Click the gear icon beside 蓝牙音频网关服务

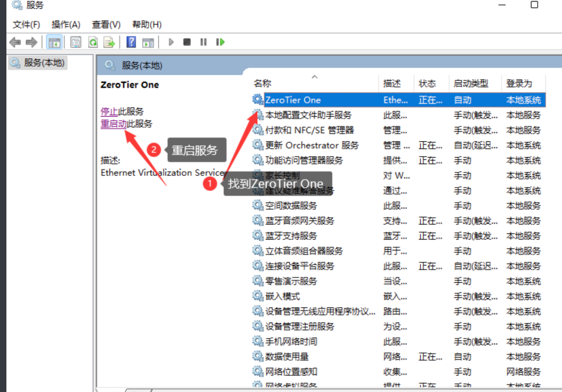point(258,221)
